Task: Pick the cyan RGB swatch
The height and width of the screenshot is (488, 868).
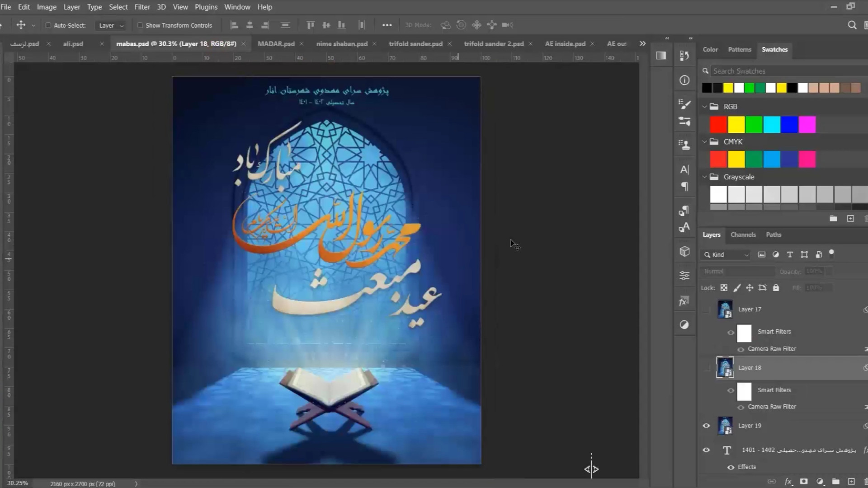Action: click(772, 124)
